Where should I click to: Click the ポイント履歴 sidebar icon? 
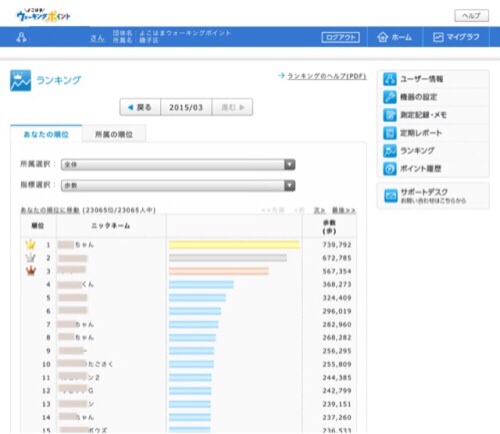[390, 169]
